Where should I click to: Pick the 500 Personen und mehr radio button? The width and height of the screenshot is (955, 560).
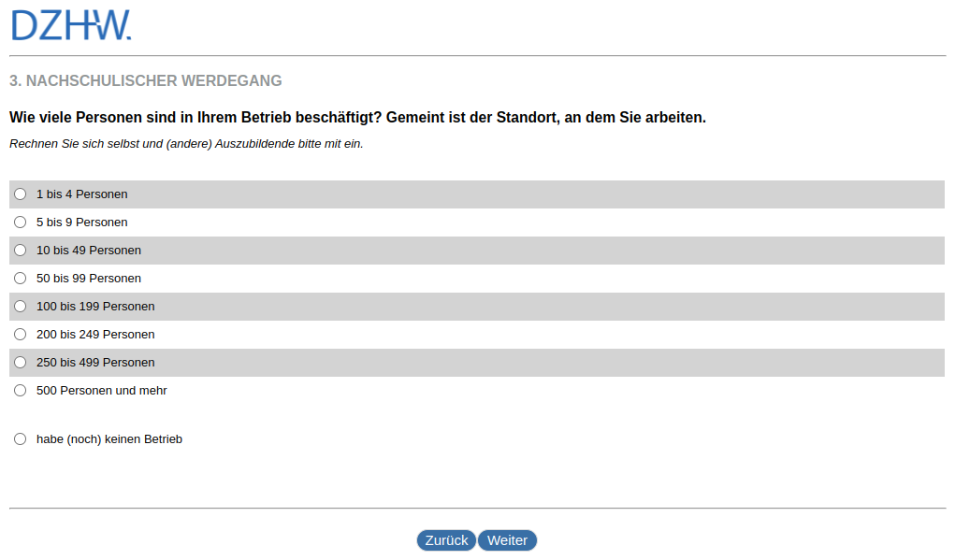pos(21,391)
